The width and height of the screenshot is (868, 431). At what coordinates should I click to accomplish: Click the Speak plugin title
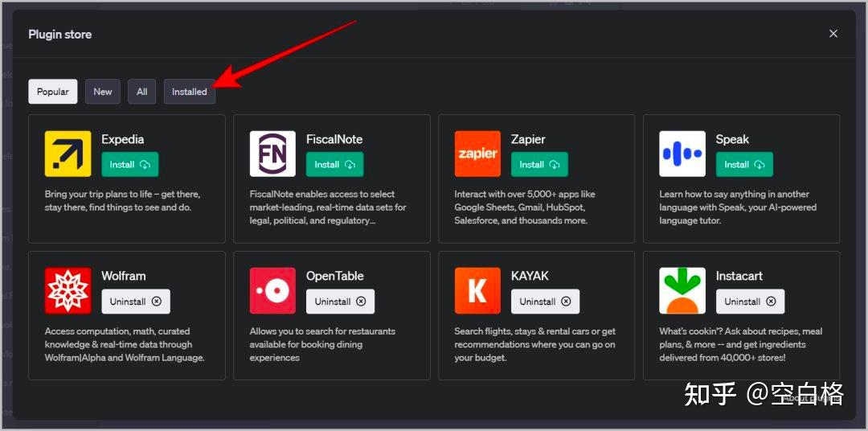coord(732,140)
